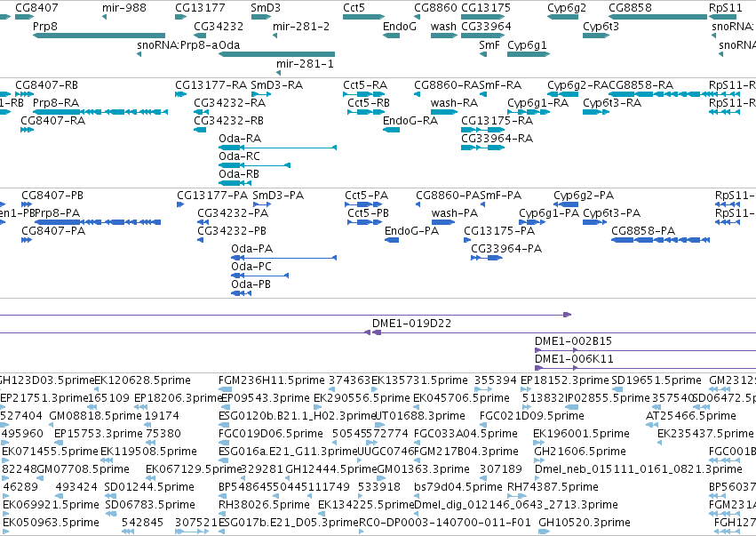The width and height of the screenshot is (756, 536).
Task: Click protein label 'wash-PA'
Action: coord(455,213)
